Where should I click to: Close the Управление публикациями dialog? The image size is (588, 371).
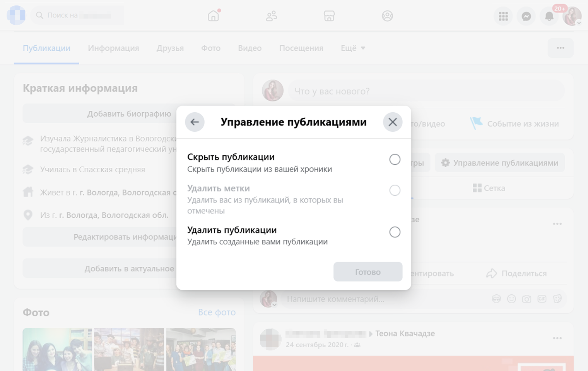(393, 122)
